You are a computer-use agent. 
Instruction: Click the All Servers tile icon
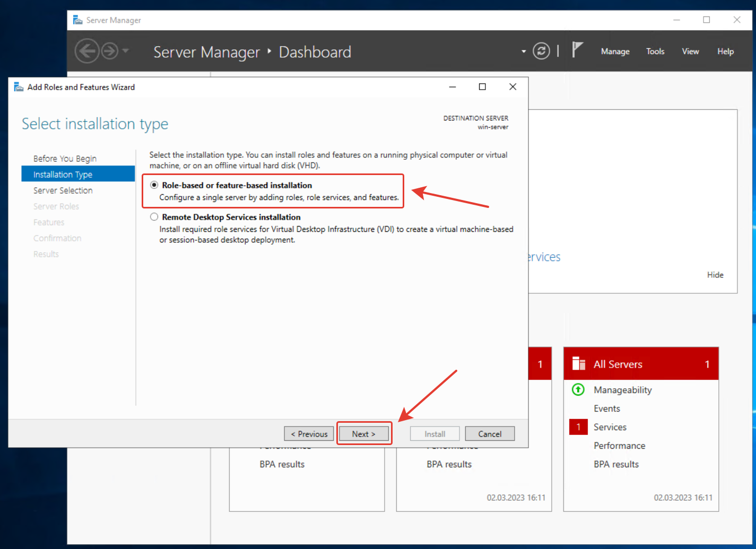coord(579,364)
